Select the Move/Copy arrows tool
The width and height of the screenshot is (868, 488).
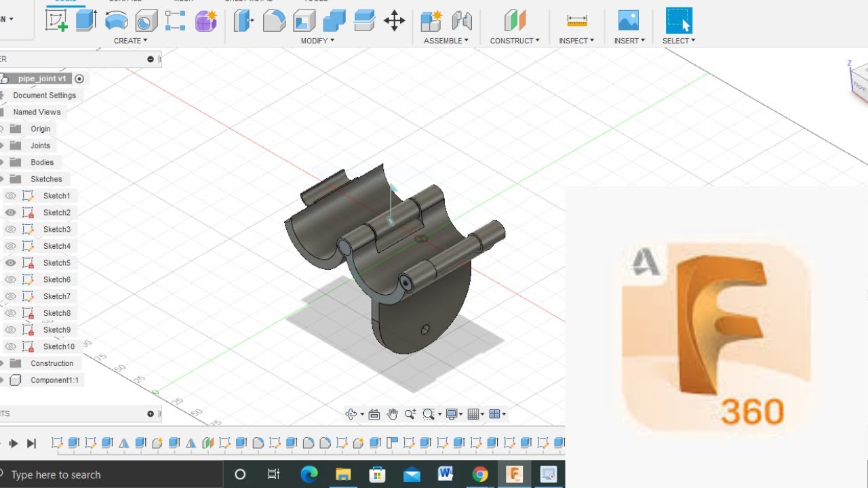[394, 21]
